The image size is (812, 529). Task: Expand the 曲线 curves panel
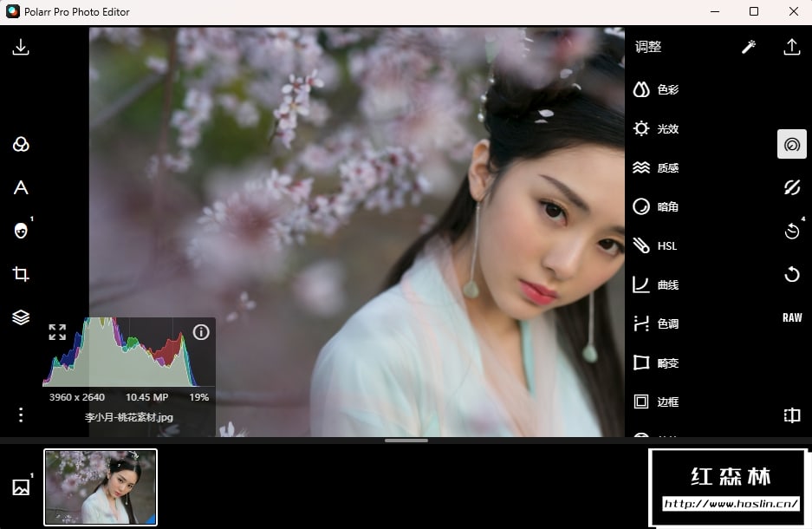(x=656, y=284)
